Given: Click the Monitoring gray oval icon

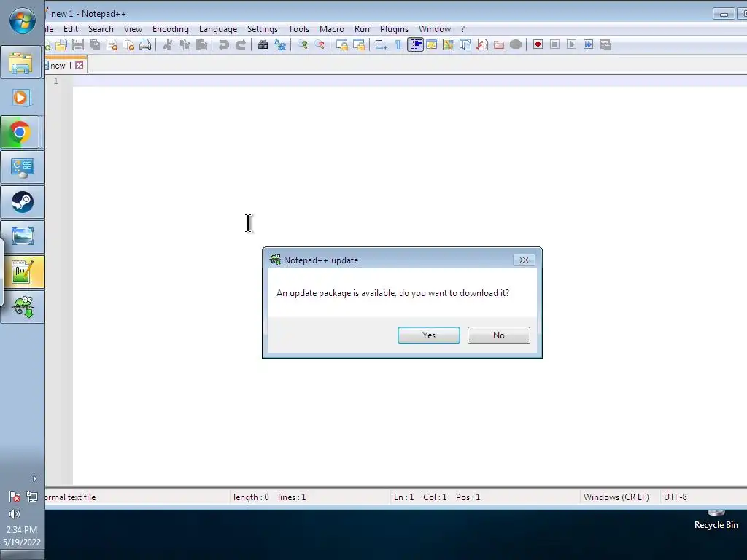Looking at the screenshot, I should [516, 44].
